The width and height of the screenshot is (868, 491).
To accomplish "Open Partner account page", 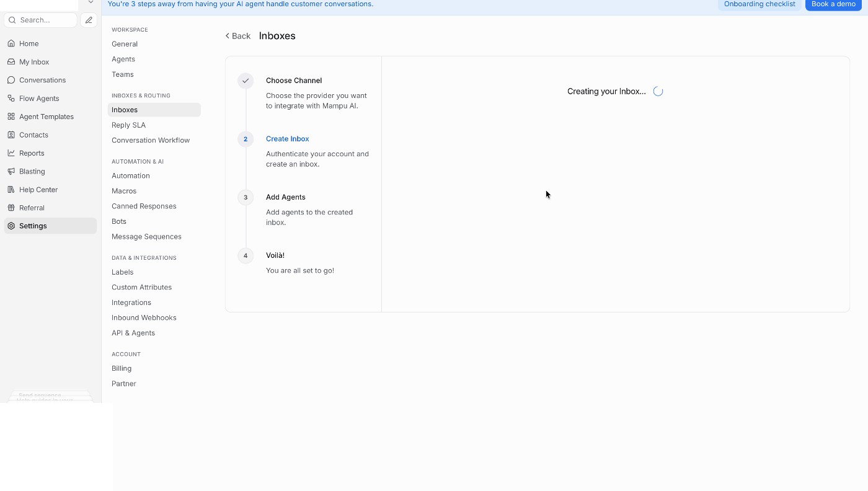I will coord(124,384).
